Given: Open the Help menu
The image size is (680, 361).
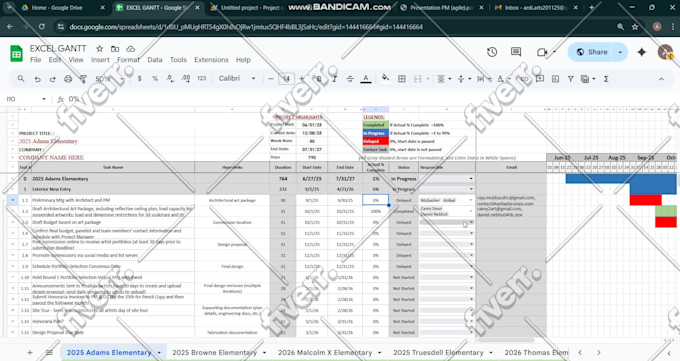Looking at the screenshot, I should pos(243,60).
